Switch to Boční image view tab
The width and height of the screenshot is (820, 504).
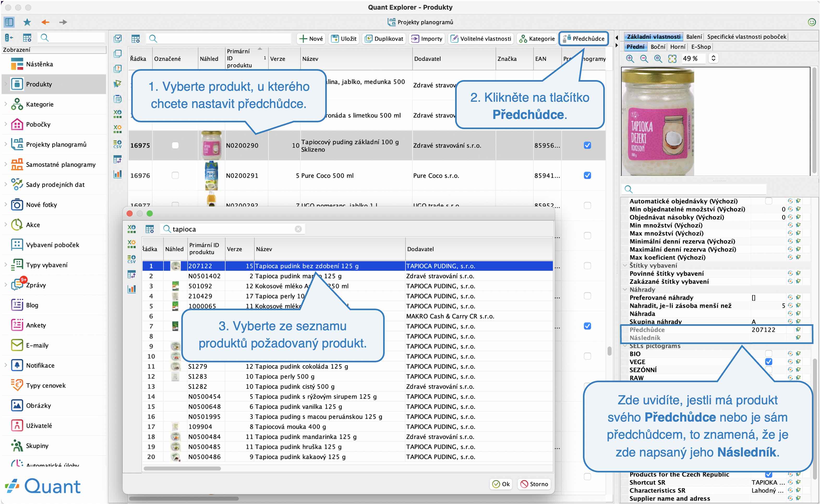(658, 47)
